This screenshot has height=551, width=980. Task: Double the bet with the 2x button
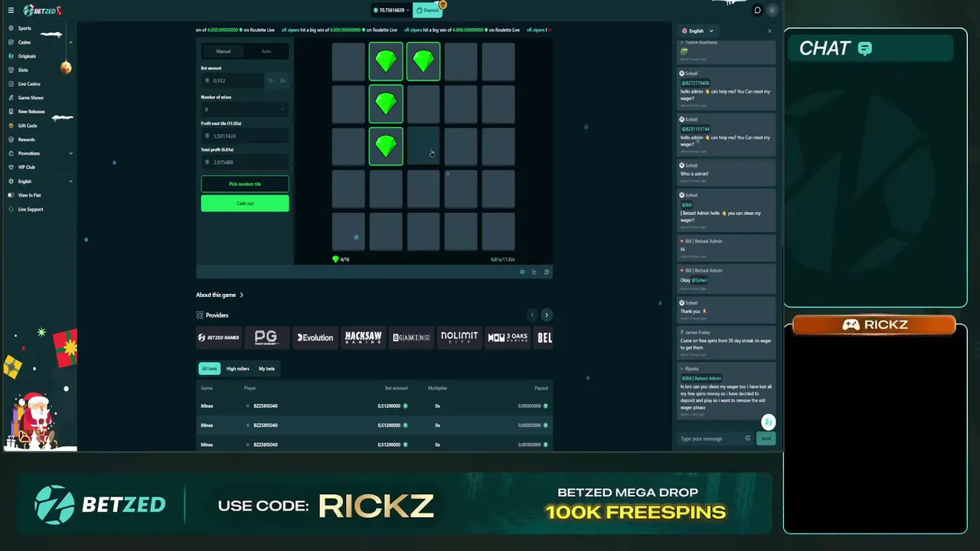point(283,80)
